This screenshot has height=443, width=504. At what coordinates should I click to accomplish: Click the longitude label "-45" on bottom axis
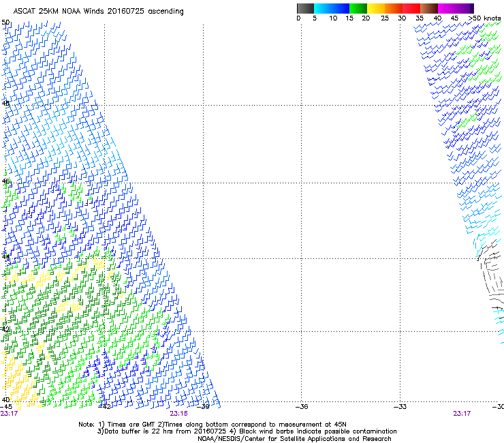tap(6, 407)
